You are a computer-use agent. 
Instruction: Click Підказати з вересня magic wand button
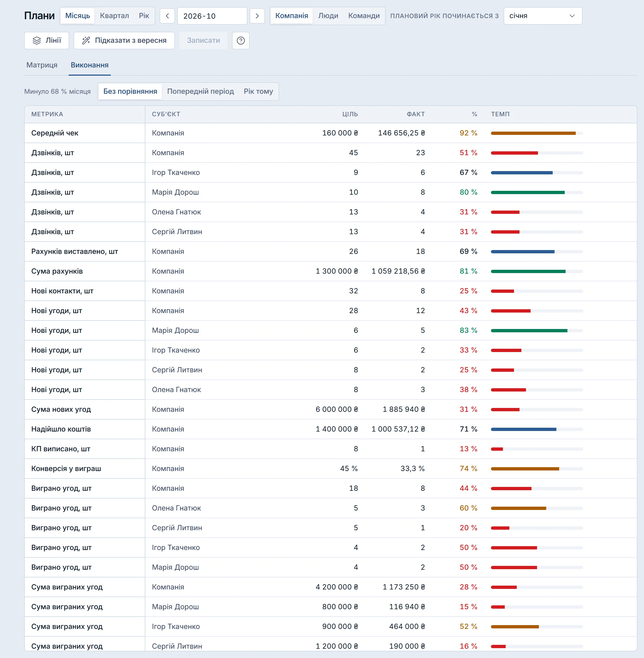(x=124, y=41)
